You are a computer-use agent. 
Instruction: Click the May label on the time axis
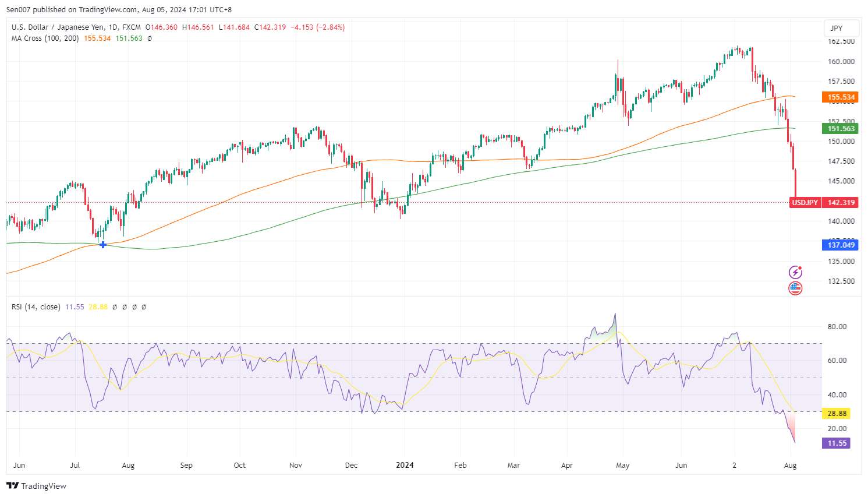click(623, 466)
